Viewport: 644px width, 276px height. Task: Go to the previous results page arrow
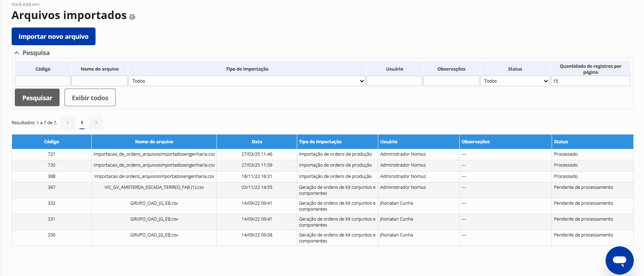click(x=68, y=122)
